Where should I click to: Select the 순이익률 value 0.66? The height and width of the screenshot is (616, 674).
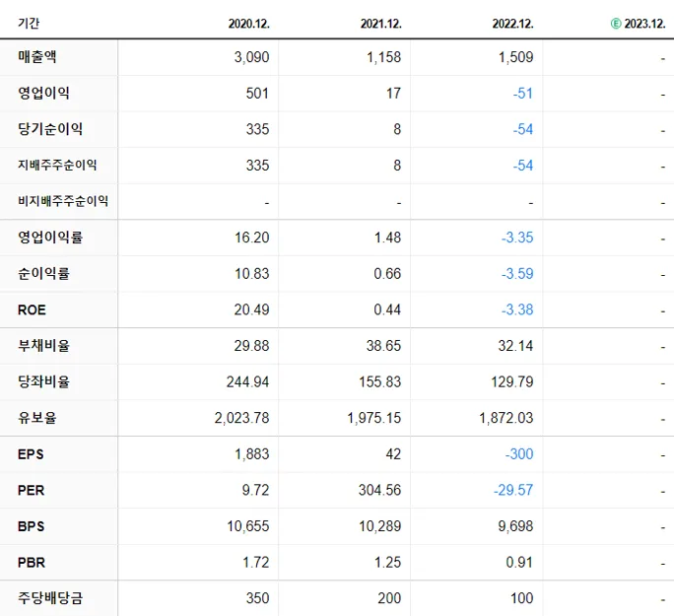387,274
